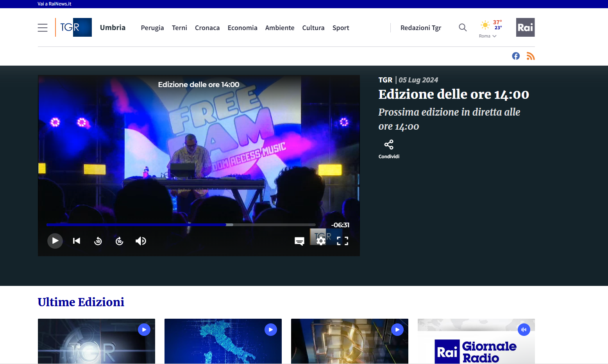Mute the video volume
The width and height of the screenshot is (608, 364).
141,241
